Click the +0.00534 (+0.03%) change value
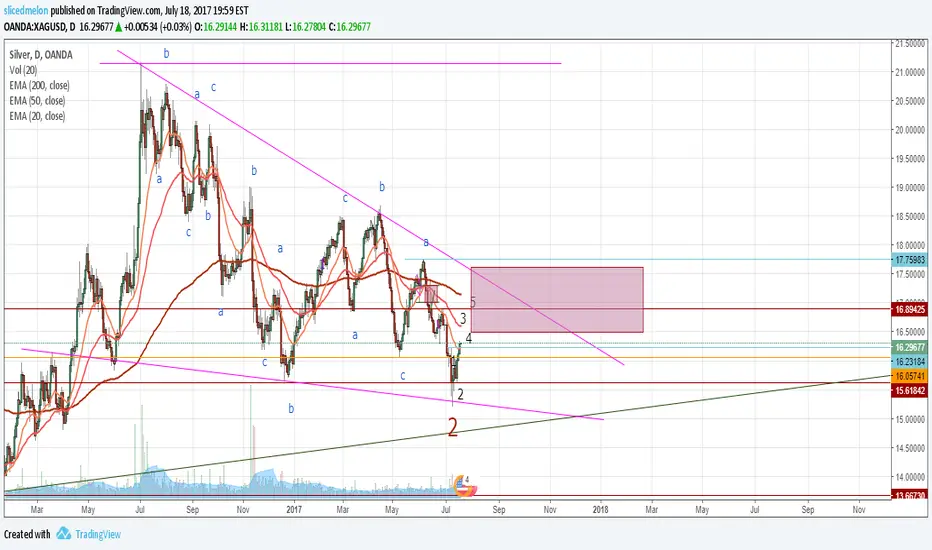932x550 pixels. click(158, 27)
